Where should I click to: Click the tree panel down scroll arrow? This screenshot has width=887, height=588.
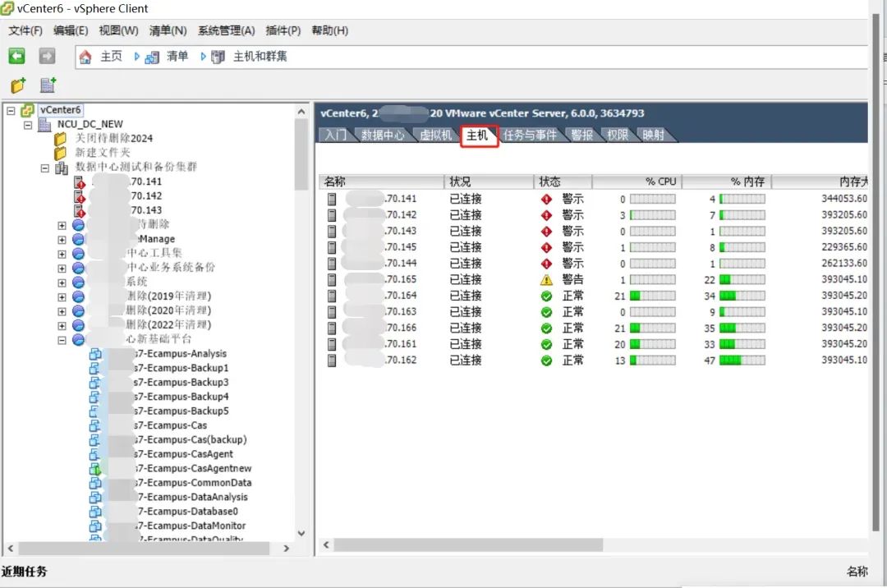[301, 533]
